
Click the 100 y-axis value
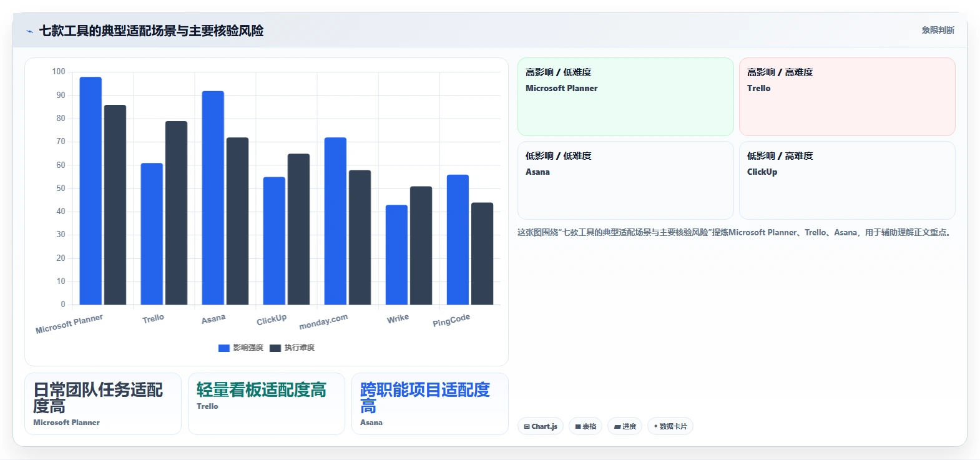59,72
